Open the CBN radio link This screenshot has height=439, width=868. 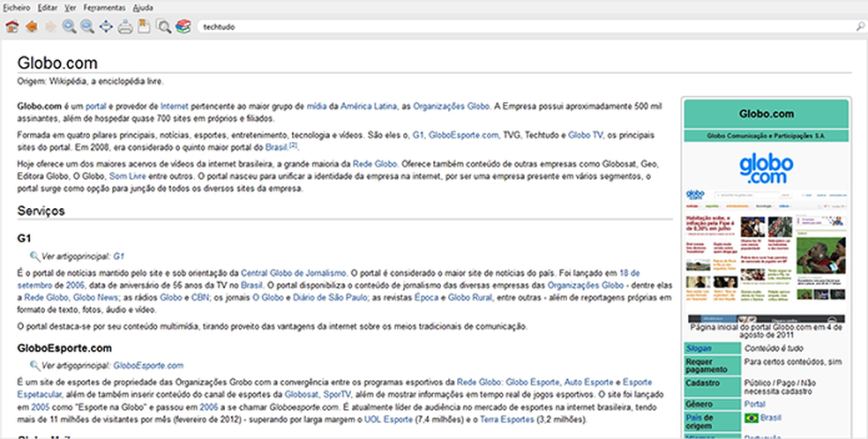click(x=200, y=297)
